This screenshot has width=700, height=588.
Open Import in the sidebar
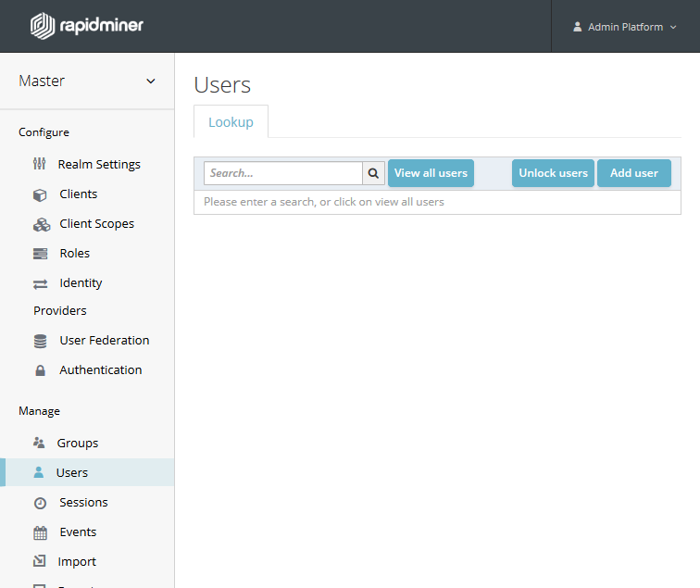pos(77,562)
